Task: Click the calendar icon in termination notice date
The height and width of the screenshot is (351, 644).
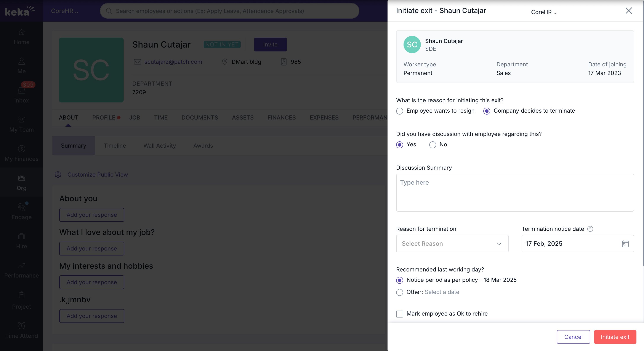Action: tap(625, 244)
